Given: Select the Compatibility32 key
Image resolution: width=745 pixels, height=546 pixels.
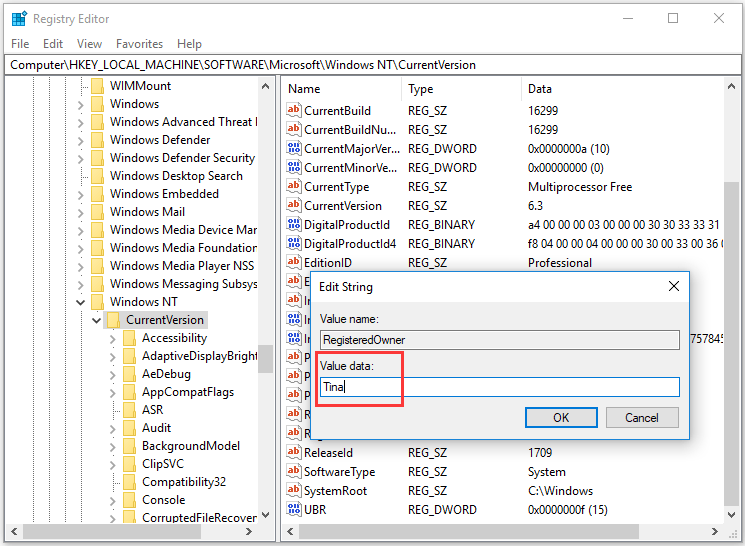Looking at the screenshot, I should click(184, 482).
